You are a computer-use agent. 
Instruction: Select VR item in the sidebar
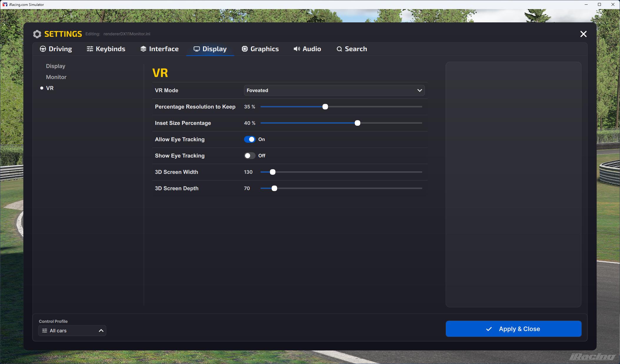point(50,88)
